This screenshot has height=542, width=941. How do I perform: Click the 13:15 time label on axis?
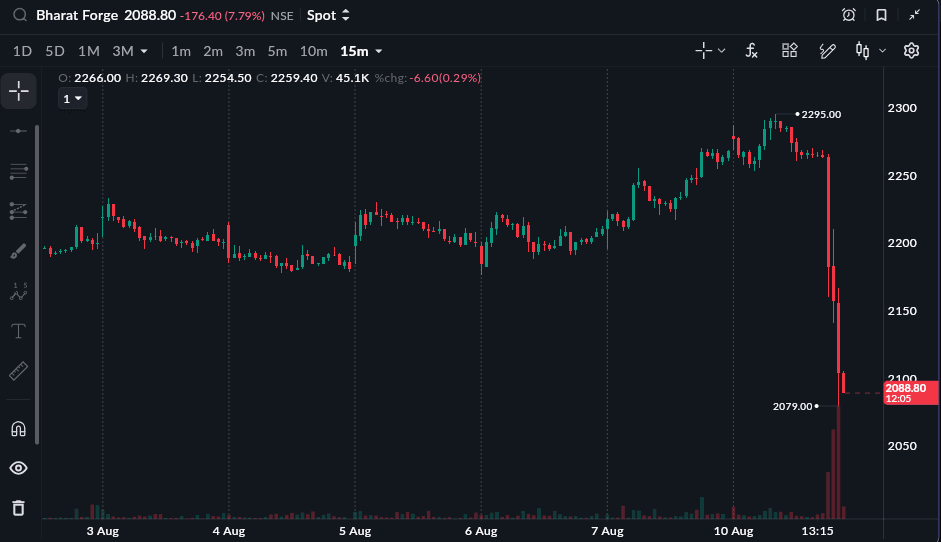click(817, 531)
